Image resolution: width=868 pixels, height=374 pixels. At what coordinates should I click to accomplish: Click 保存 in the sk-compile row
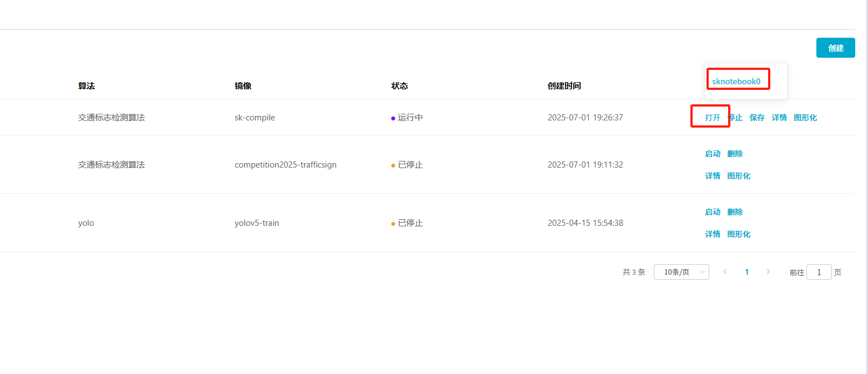pyautogui.click(x=757, y=118)
